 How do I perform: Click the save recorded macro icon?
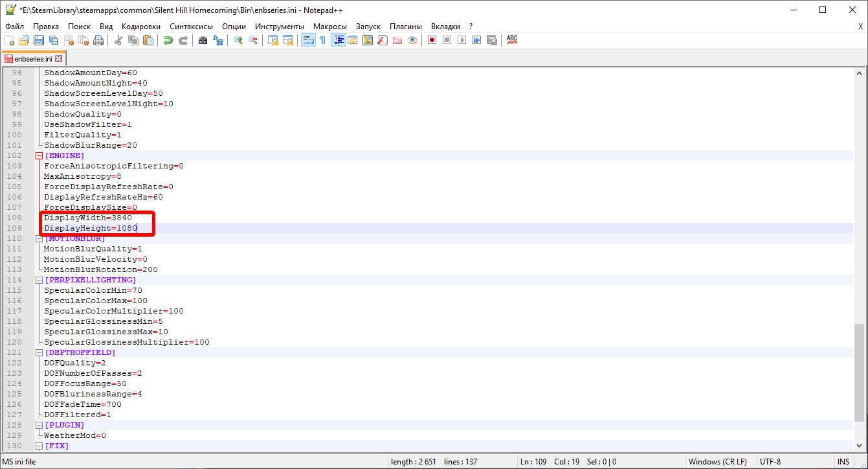coord(491,40)
